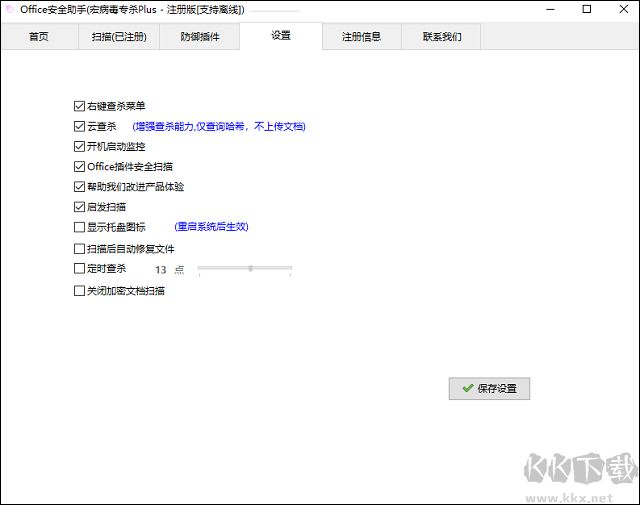Viewport: 640px width, 505px height.
Task: Open the 扫描(已注册) tab
Action: (x=119, y=37)
